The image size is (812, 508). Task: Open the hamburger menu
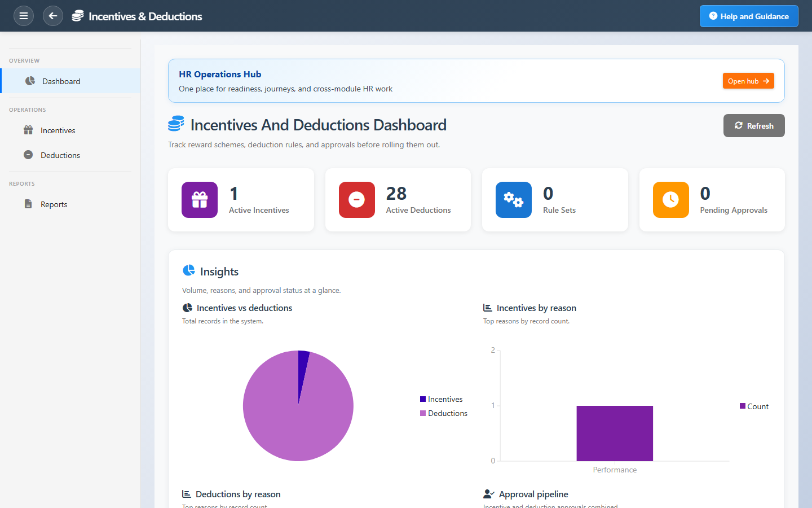point(24,16)
